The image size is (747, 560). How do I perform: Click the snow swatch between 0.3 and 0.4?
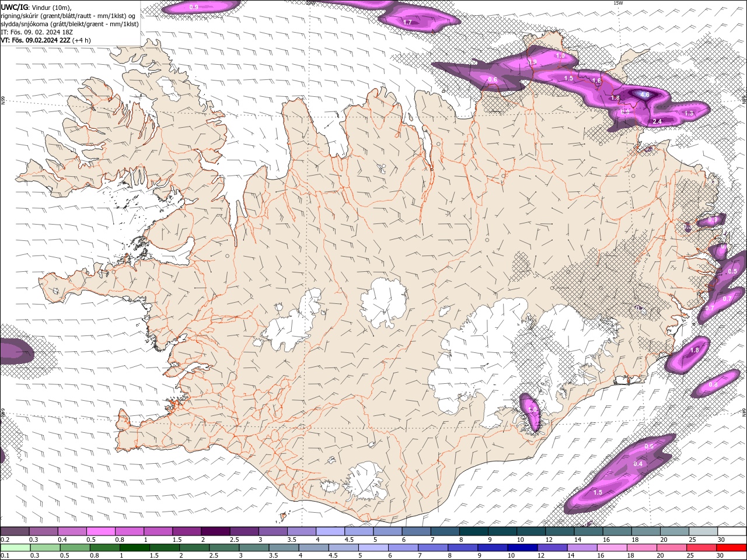coord(43,531)
